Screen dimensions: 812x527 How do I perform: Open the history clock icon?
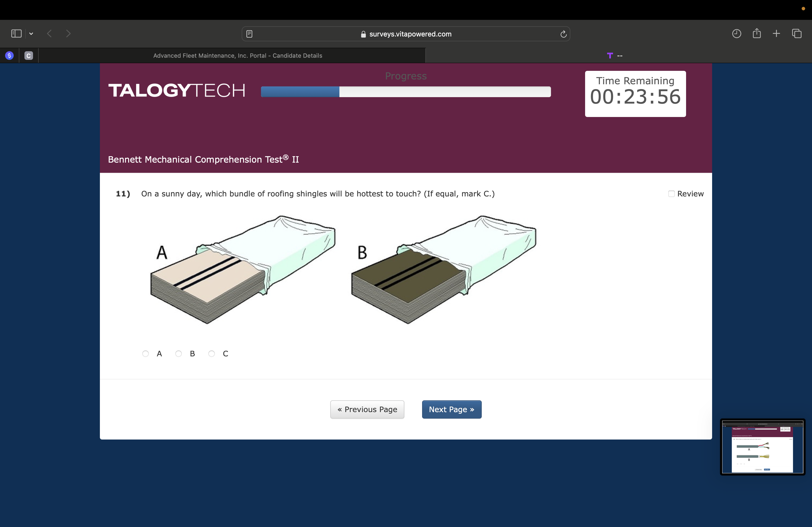tap(736, 33)
